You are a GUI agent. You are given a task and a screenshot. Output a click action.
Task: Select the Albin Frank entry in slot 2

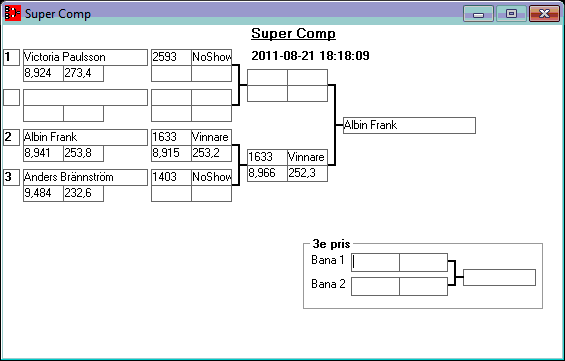pos(85,137)
